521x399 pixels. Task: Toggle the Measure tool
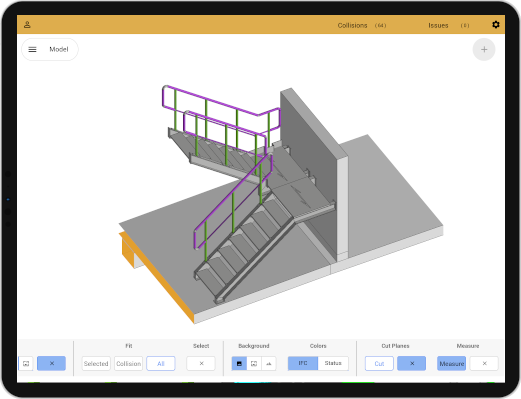451,363
